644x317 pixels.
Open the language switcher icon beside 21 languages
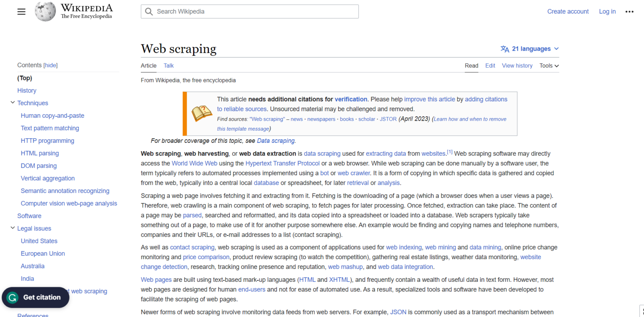pos(505,49)
